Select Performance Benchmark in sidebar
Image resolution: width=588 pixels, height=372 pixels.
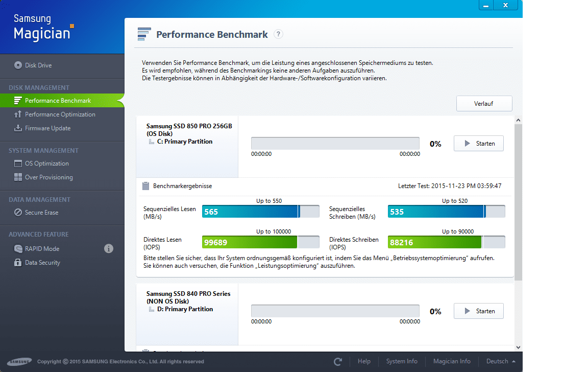click(62, 101)
